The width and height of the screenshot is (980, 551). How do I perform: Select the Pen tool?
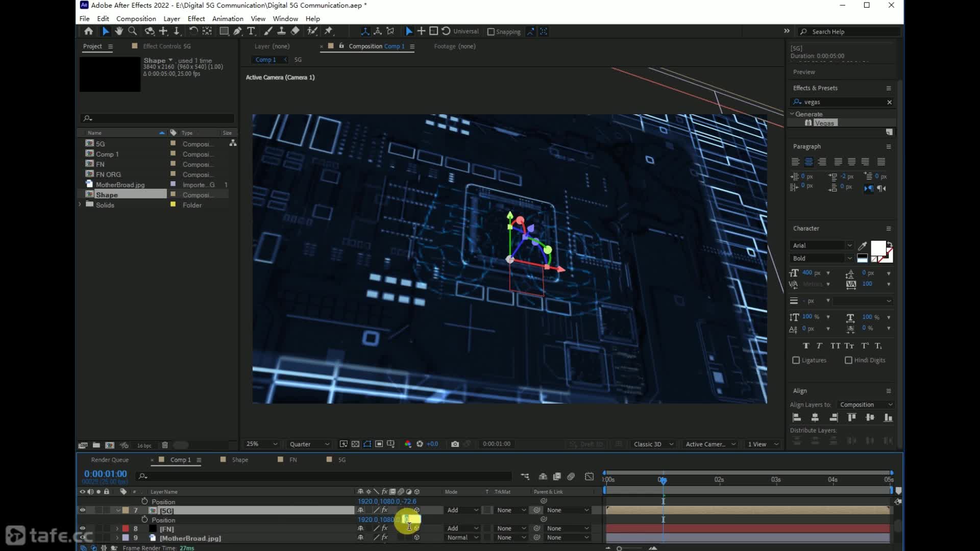(237, 31)
